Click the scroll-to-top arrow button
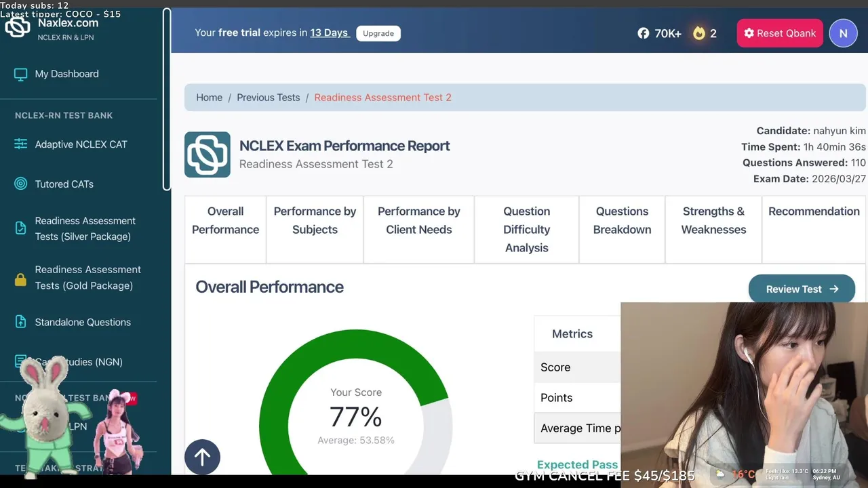This screenshot has height=488, width=868. click(202, 457)
